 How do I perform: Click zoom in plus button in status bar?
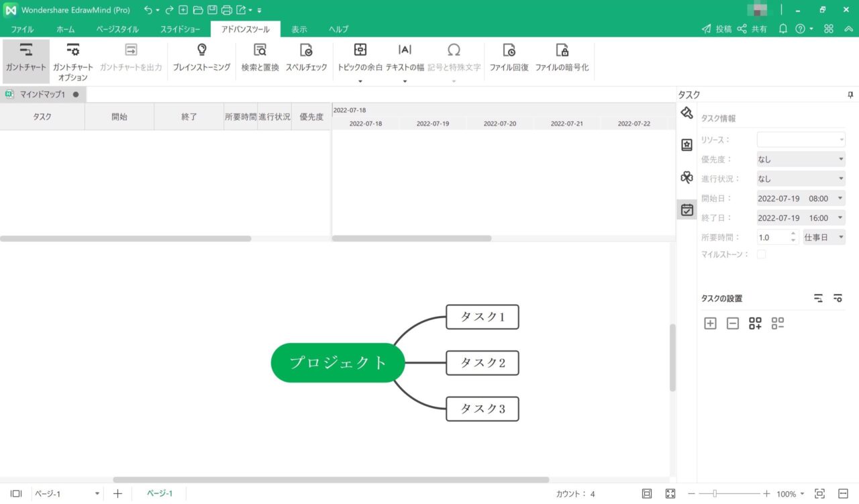click(766, 493)
